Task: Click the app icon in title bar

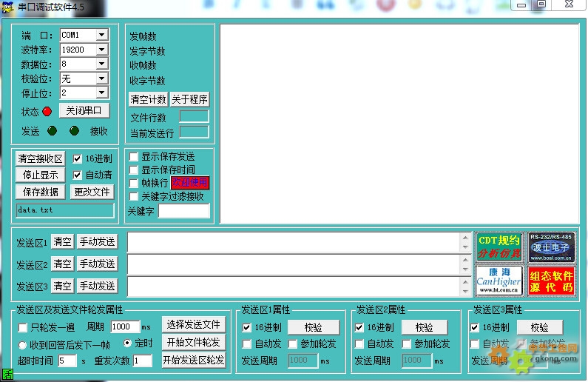Action: 8,7
